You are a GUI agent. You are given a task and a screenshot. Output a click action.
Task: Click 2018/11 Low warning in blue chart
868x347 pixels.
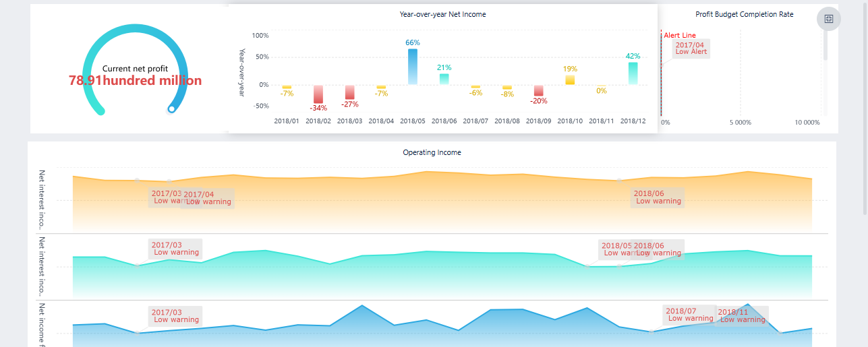742,316
